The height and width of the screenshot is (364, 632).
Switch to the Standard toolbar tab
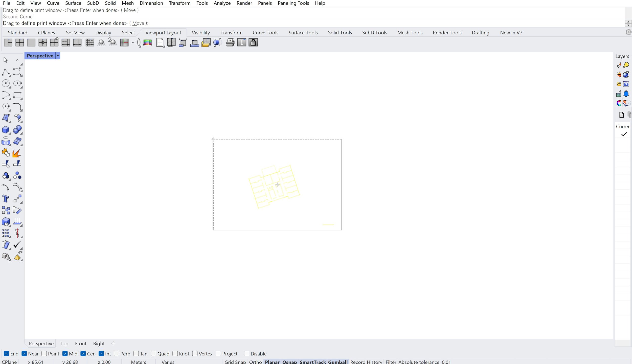tap(17, 33)
